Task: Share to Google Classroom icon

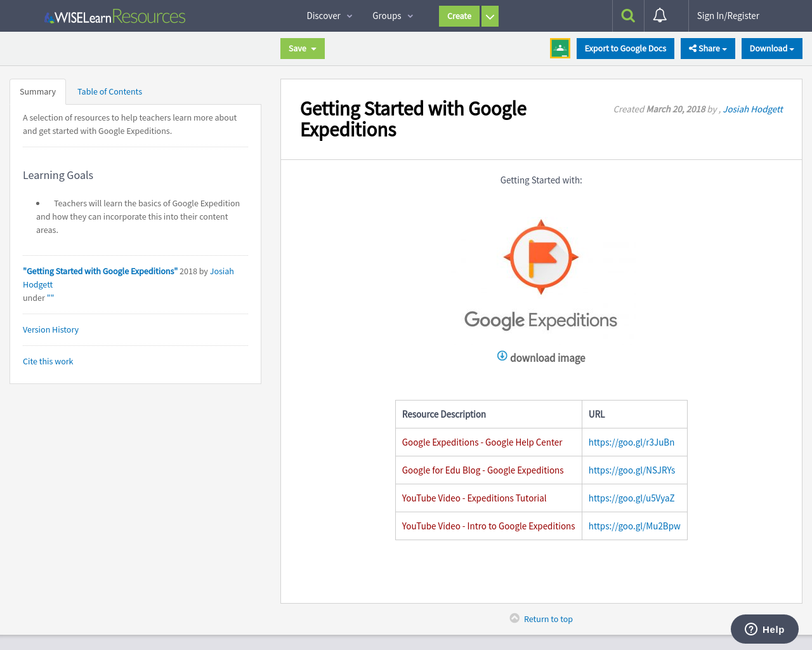Action: [x=560, y=48]
